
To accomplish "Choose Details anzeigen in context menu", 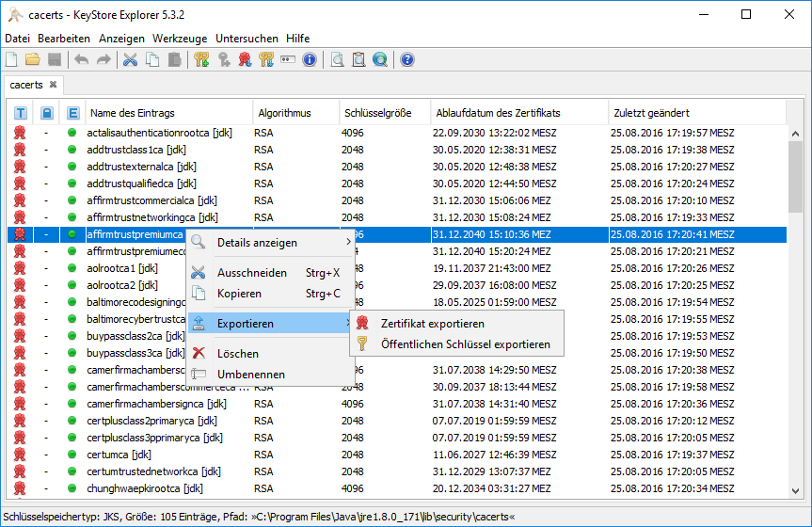I will (x=270, y=243).
